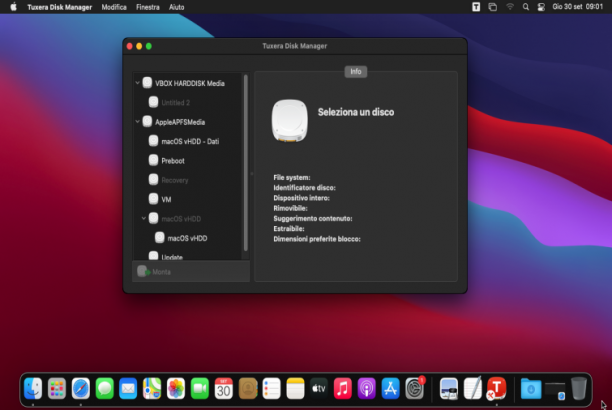Open Notes from the Dock
Image resolution: width=612 pixels, height=410 pixels.
295,389
